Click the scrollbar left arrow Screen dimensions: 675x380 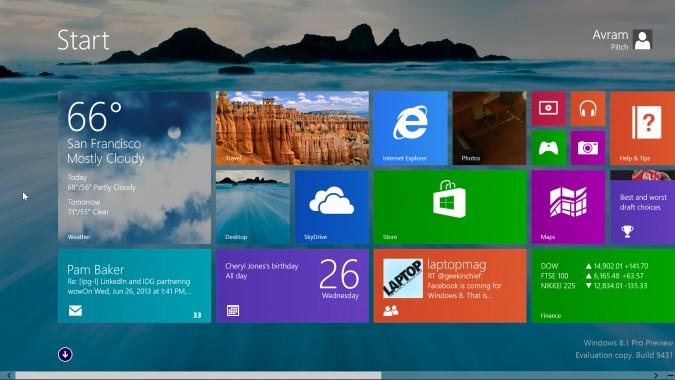8,376
